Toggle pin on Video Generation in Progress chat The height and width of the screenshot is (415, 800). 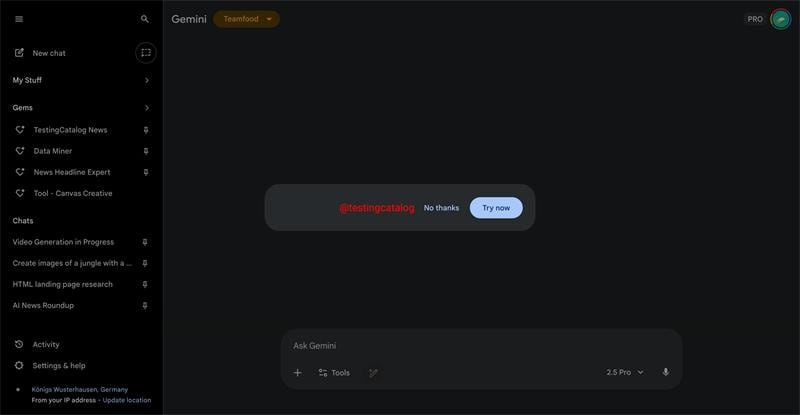[145, 242]
